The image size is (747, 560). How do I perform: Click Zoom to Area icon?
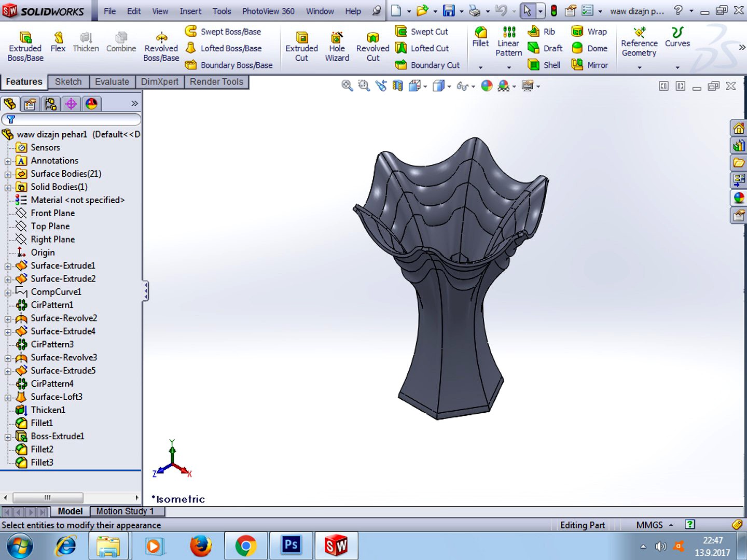point(364,86)
